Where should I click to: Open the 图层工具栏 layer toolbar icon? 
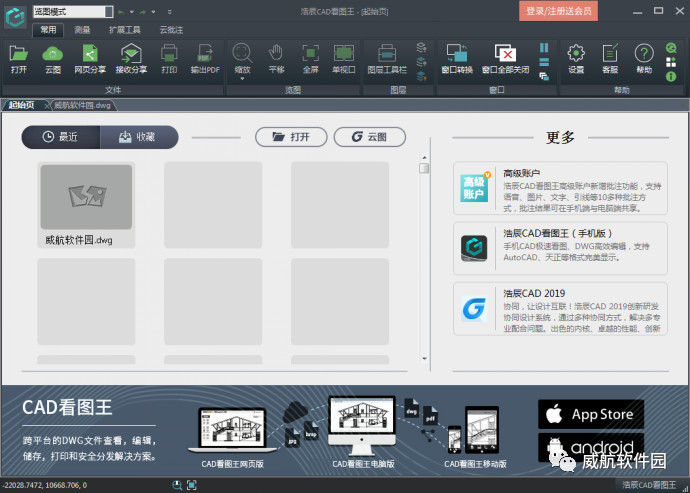387,58
